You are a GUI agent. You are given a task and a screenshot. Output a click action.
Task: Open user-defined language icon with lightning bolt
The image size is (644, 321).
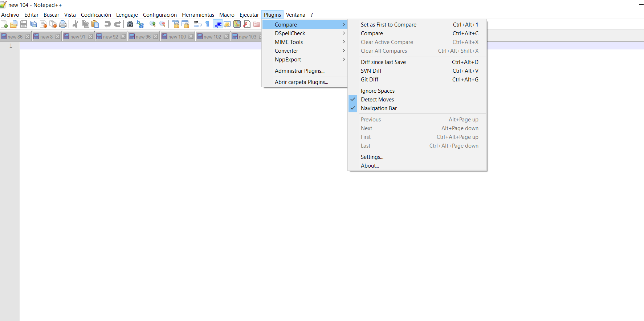pos(227,24)
